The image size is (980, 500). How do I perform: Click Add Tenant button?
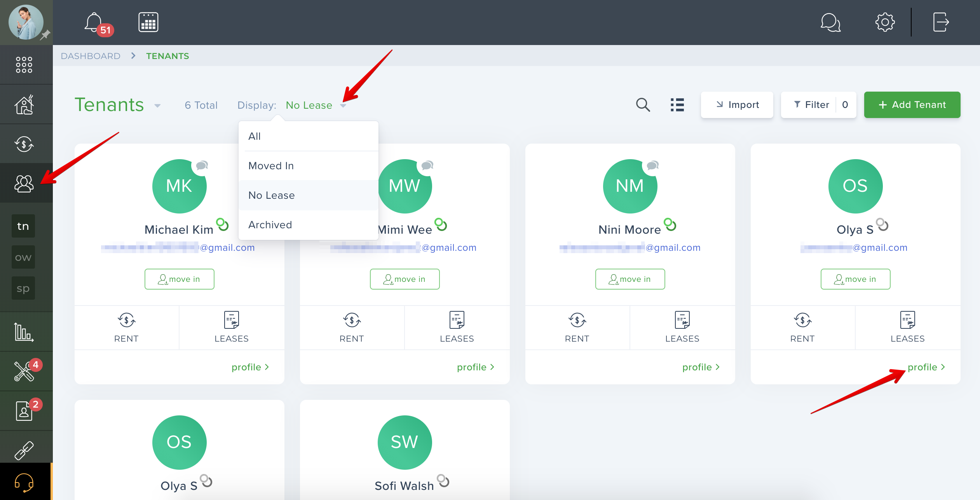tap(912, 105)
